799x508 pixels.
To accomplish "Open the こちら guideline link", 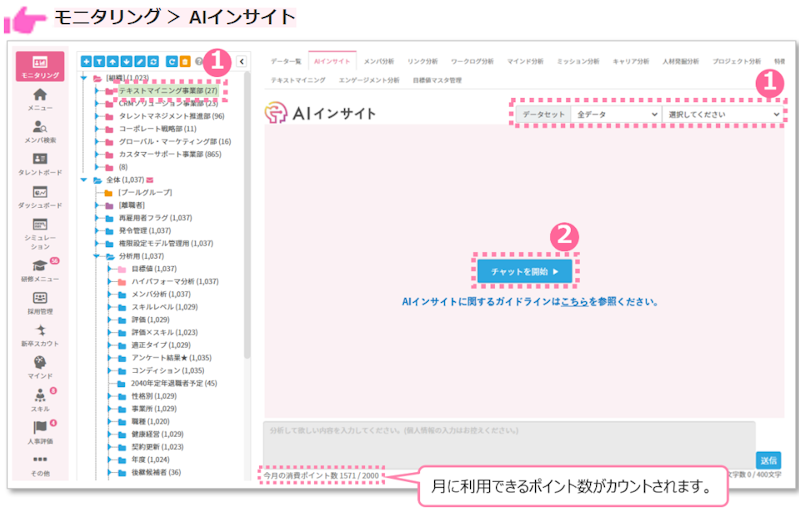I will click(573, 301).
